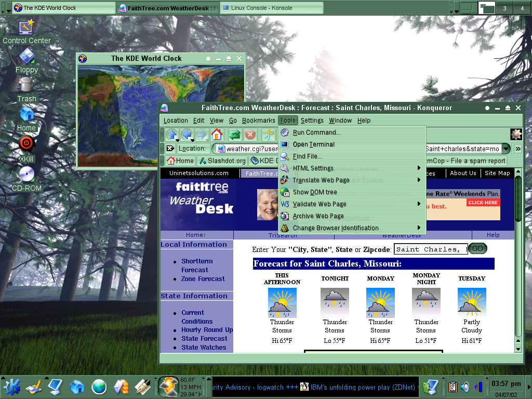Click the lock/logout monitor icon near tray
The height and width of the screenshot is (399, 532).
pos(430,387)
